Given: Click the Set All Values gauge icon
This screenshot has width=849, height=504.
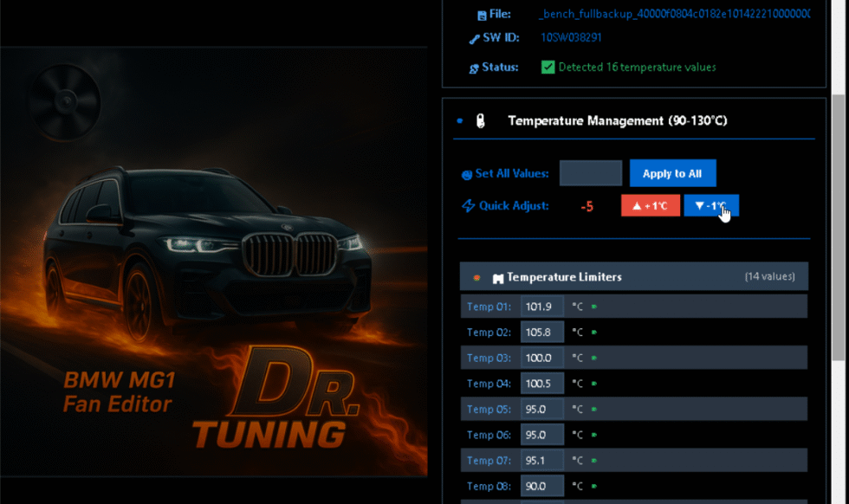Looking at the screenshot, I should tap(467, 174).
